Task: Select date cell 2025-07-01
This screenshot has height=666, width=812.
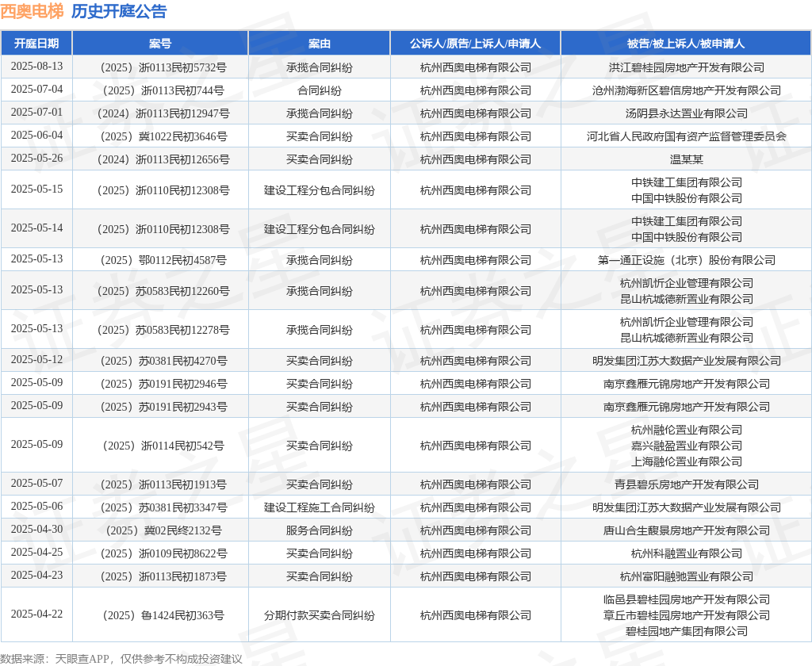Action: click(36, 112)
